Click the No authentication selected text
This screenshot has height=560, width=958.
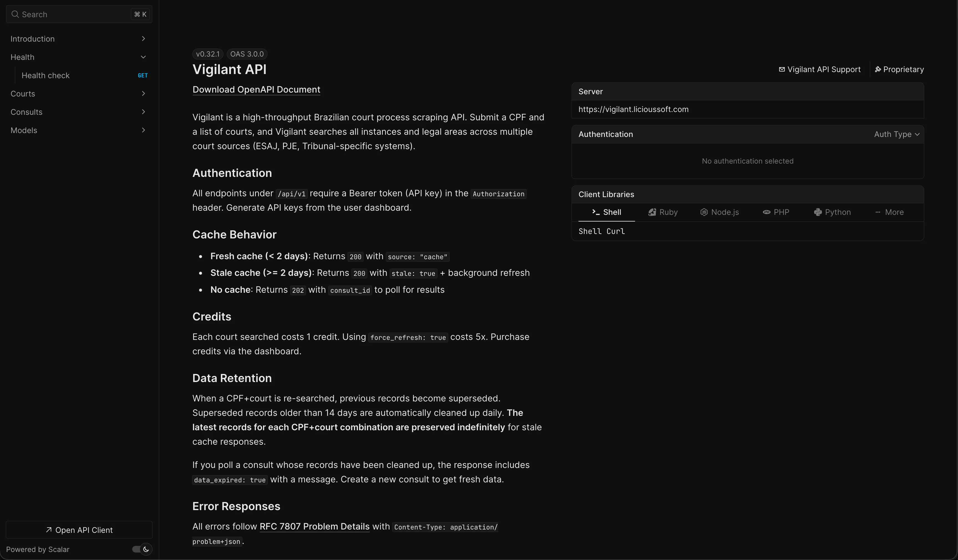(748, 161)
